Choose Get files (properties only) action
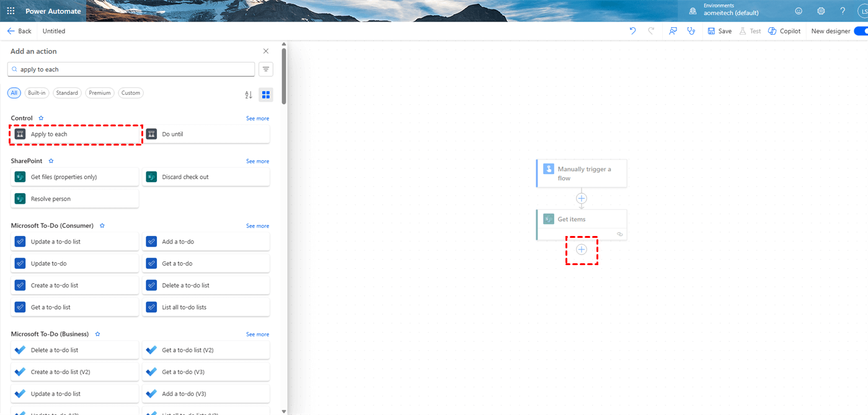This screenshot has width=868, height=415. coord(75,177)
